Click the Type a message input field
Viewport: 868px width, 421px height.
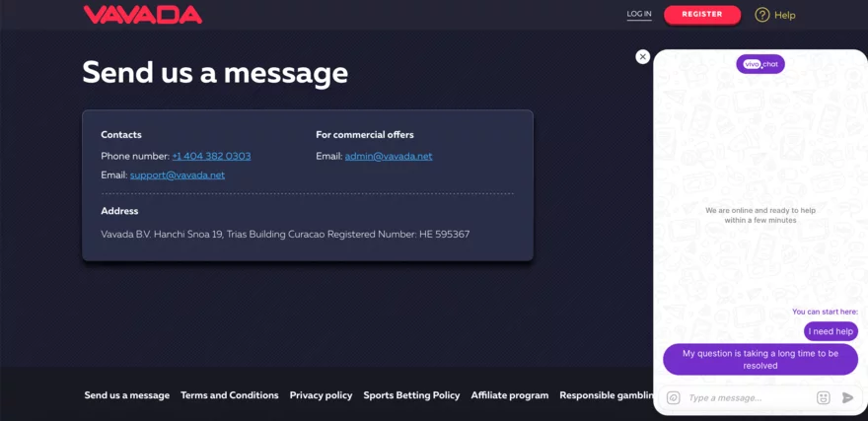(747, 397)
